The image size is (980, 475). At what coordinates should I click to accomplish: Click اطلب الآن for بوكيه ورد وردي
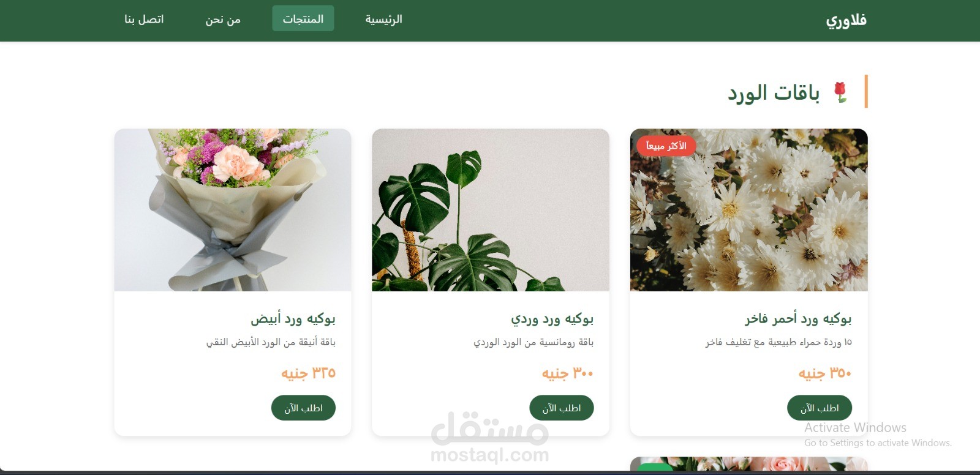pyautogui.click(x=562, y=408)
